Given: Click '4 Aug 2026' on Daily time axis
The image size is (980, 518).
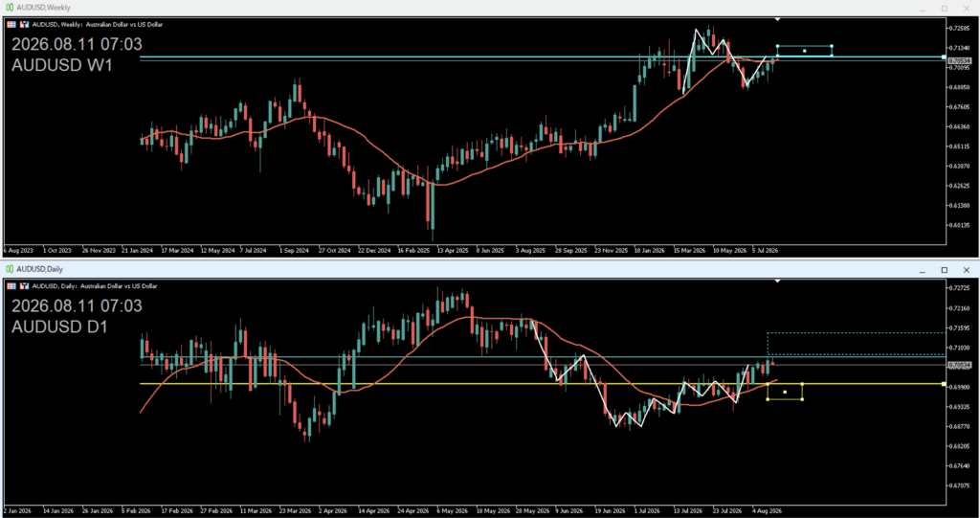Looking at the screenshot, I should pyautogui.click(x=767, y=511).
